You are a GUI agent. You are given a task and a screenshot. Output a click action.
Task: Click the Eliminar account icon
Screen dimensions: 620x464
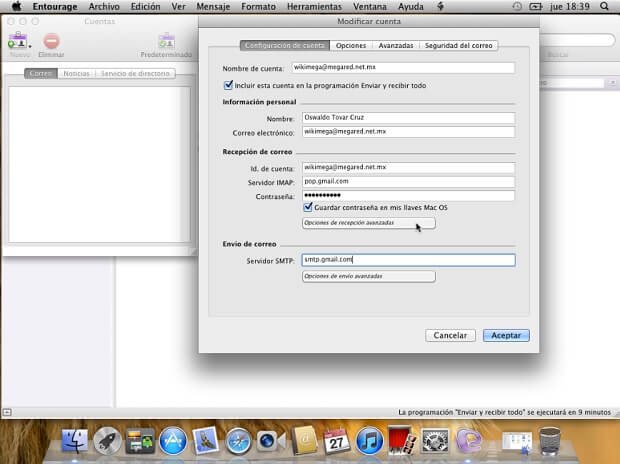click(x=51, y=41)
